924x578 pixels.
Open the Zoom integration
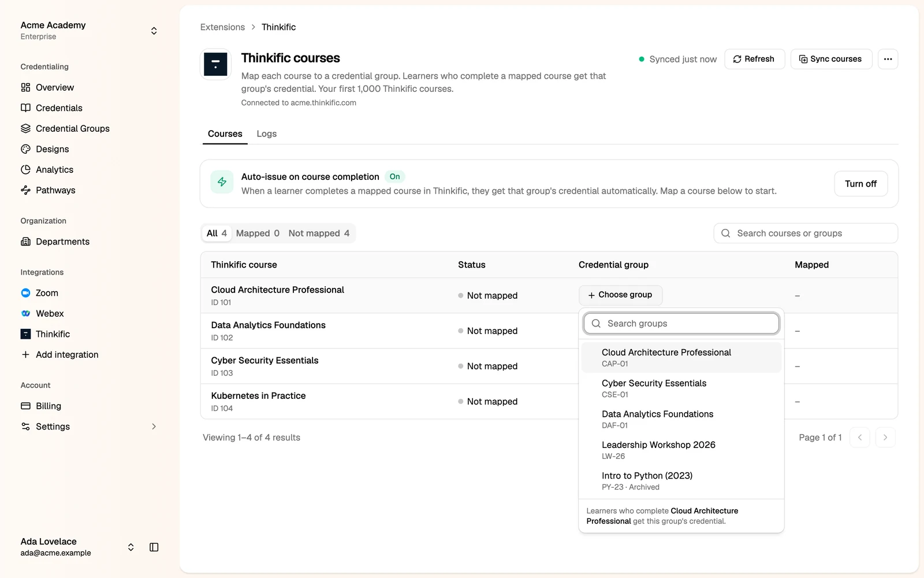point(40,293)
